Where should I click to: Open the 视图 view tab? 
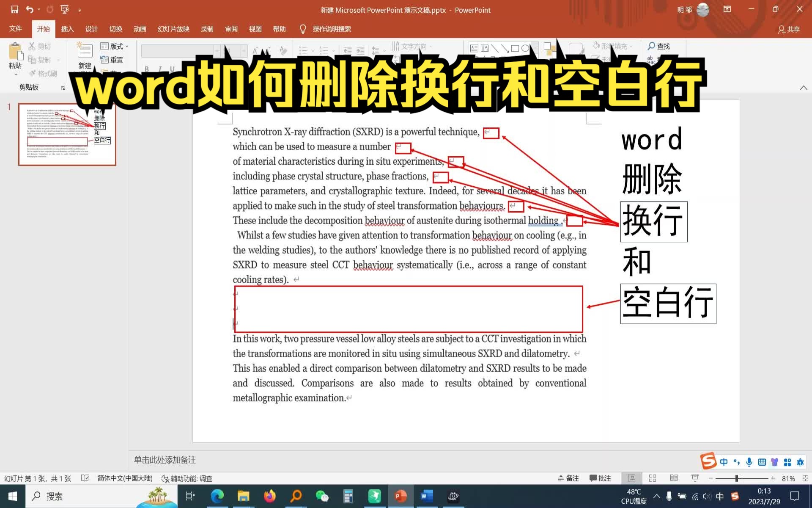pyautogui.click(x=255, y=29)
